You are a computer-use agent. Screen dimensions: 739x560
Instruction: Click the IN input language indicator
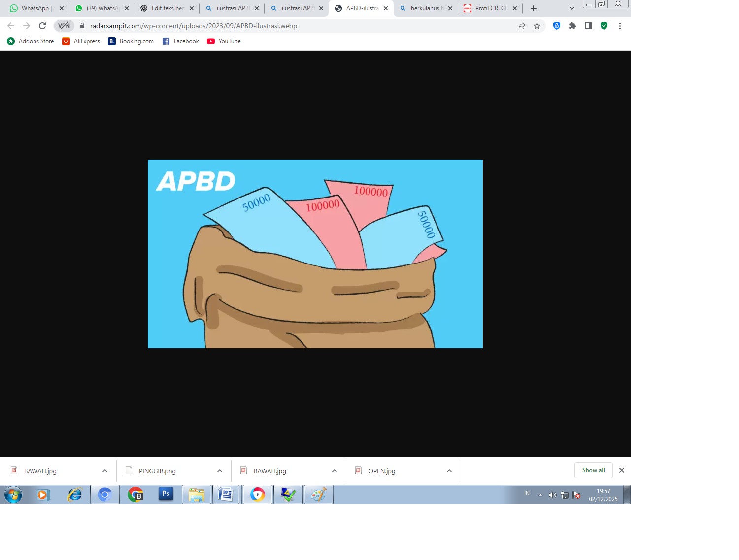527,494
